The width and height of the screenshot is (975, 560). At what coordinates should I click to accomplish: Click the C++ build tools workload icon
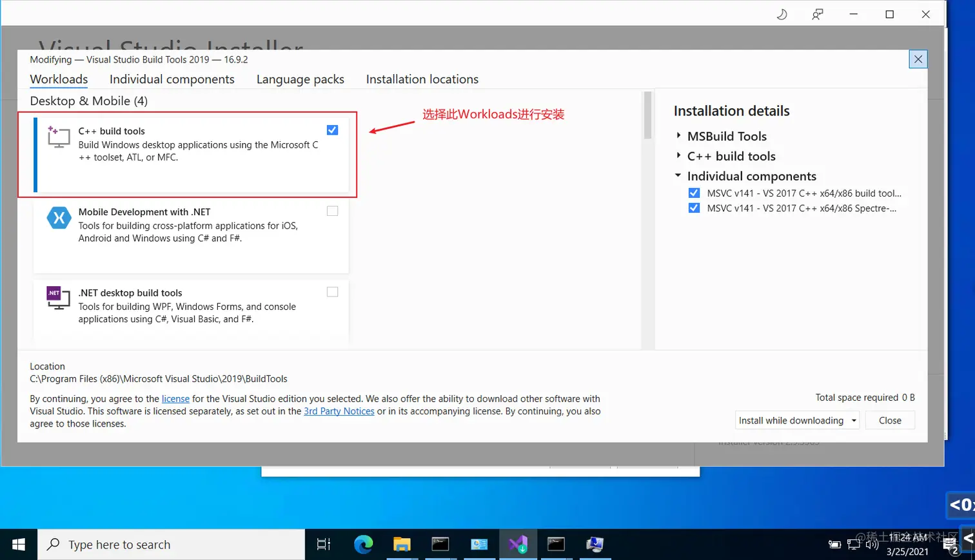coord(59,137)
